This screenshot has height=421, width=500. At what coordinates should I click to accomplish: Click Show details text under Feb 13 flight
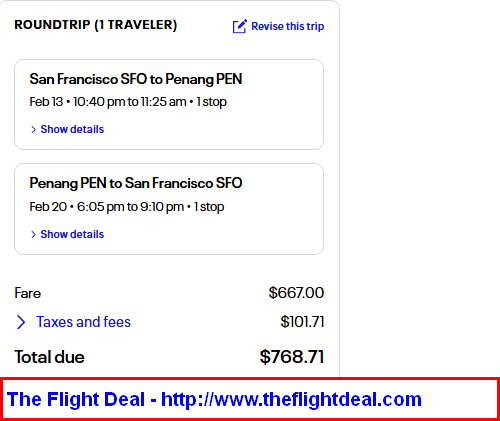tap(72, 129)
